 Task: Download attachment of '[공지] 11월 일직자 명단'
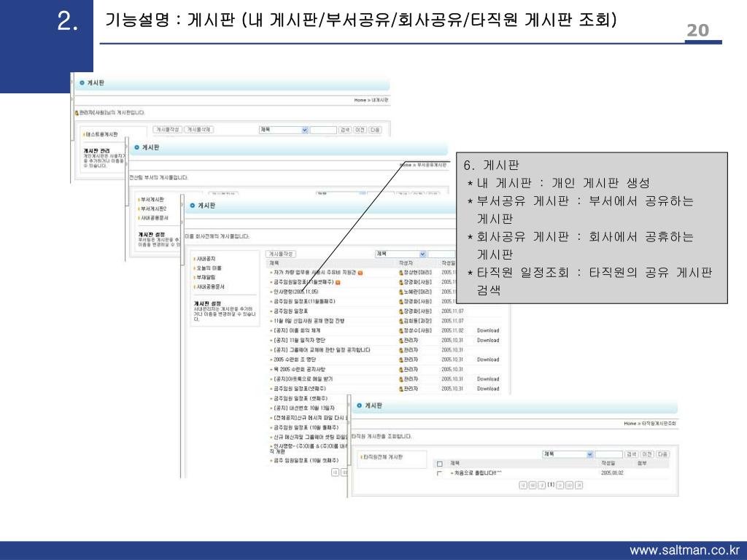coord(488,341)
